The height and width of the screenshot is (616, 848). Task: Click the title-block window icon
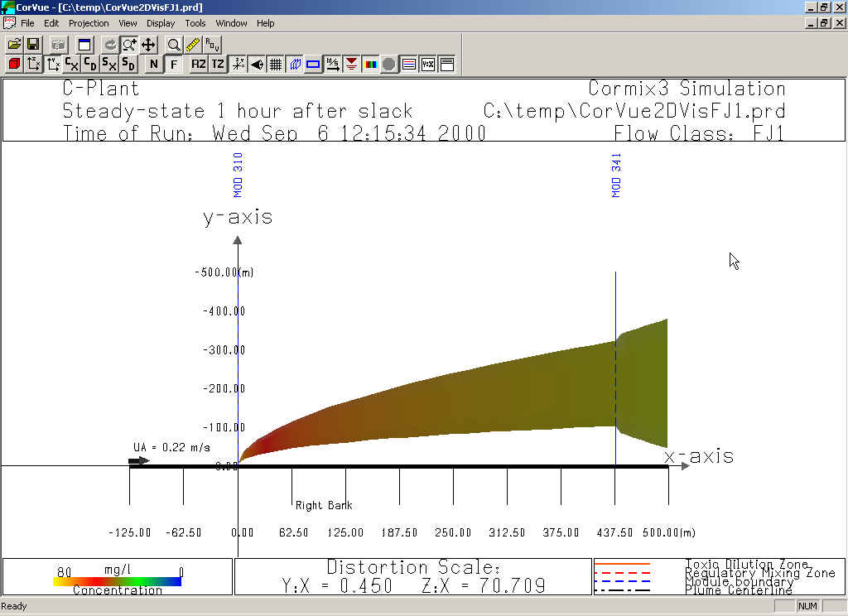[447, 64]
